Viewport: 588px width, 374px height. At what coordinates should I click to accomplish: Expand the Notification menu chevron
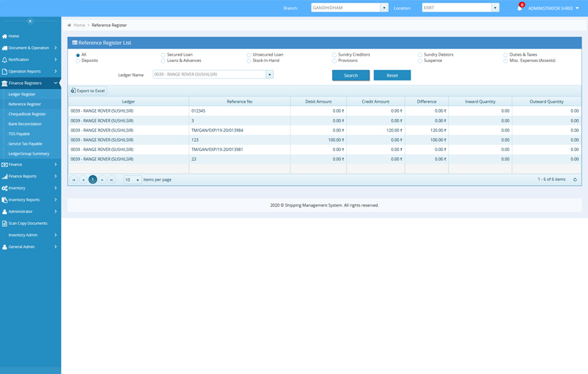(x=56, y=60)
